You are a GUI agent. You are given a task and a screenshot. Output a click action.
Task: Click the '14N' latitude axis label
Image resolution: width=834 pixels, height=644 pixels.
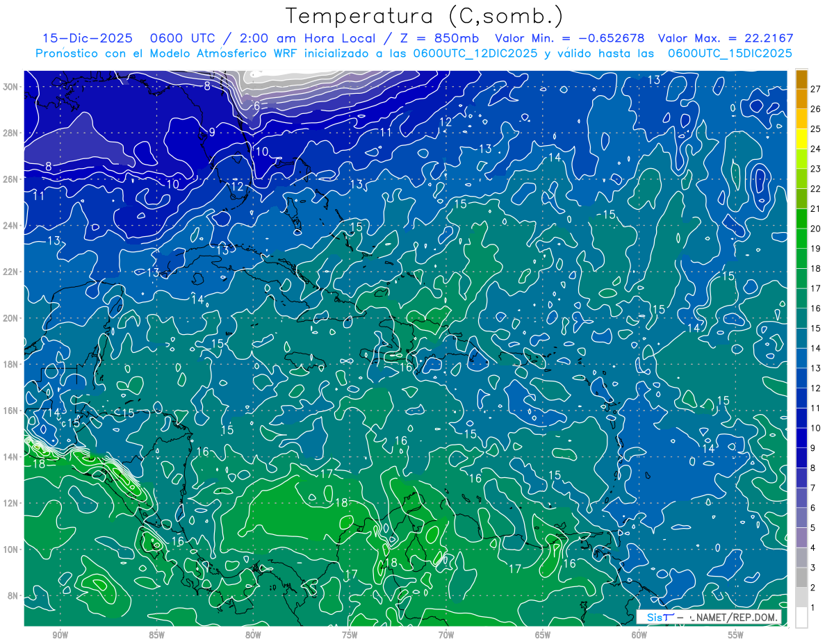[x=12, y=457]
